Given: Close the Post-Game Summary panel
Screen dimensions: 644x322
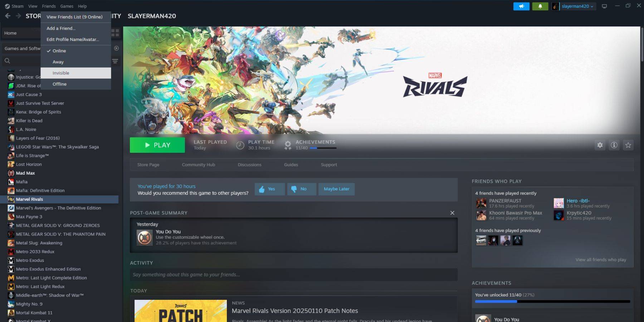Looking at the screenshot, I should click(452, 213).
